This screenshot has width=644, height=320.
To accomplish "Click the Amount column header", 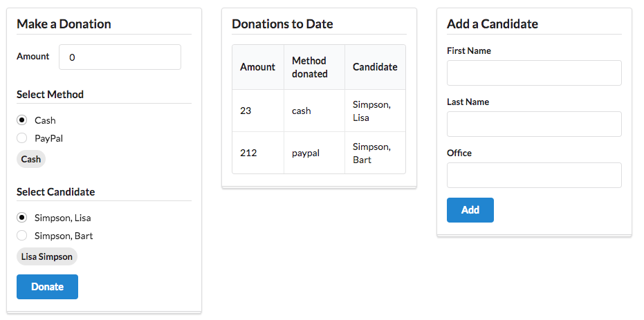I will tap(257, 67).
